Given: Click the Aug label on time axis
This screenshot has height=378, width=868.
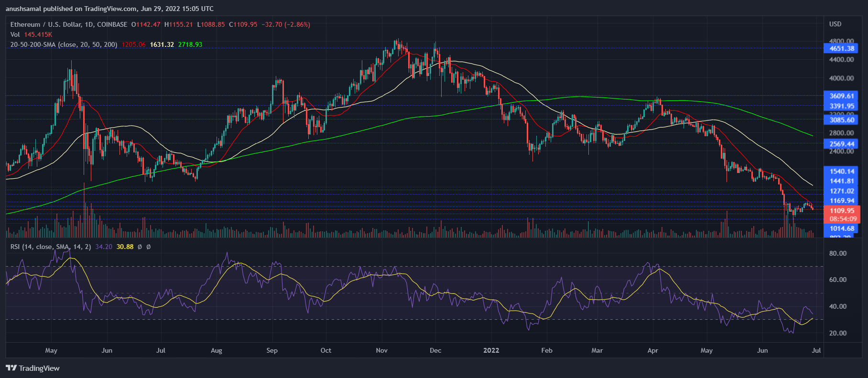Looking at the screenshot, I should [x=217, y=350].
